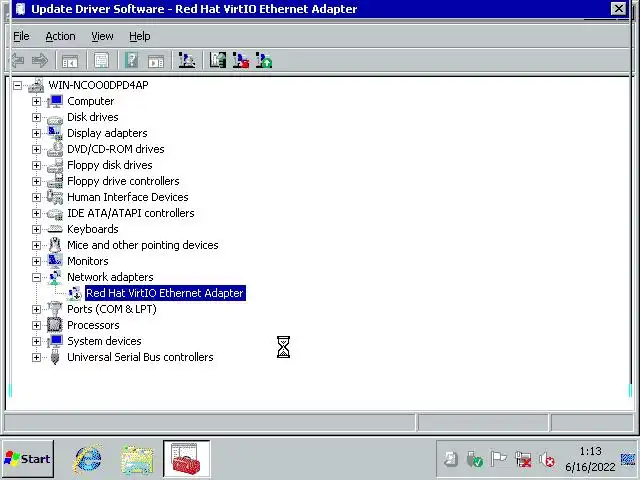
Task: Click Update Driver Software toolbar icon
Action: pyautogui.click(x=218, y=60)
